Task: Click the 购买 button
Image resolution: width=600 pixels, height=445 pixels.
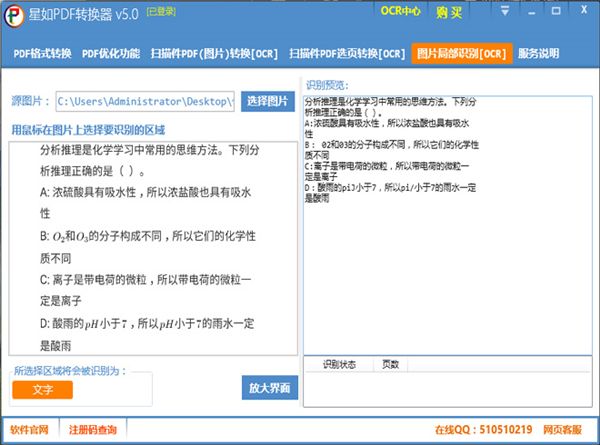Action: (x=449, y=13)
